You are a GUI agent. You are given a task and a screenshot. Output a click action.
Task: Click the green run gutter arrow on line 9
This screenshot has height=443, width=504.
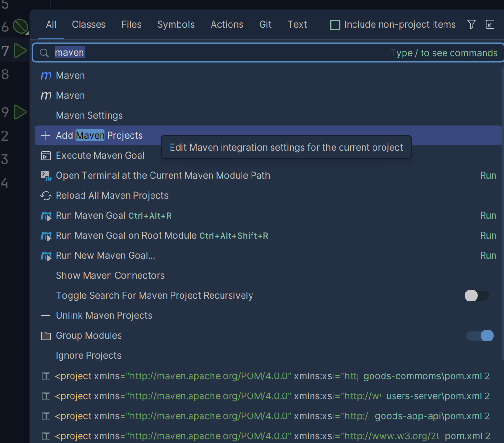(x=20, y=112)
